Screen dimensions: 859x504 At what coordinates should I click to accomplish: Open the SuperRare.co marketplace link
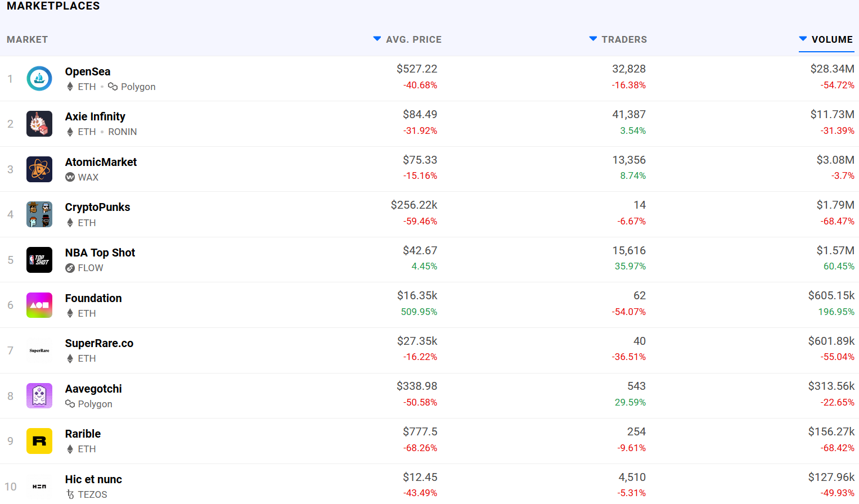[x=99, y=343]
